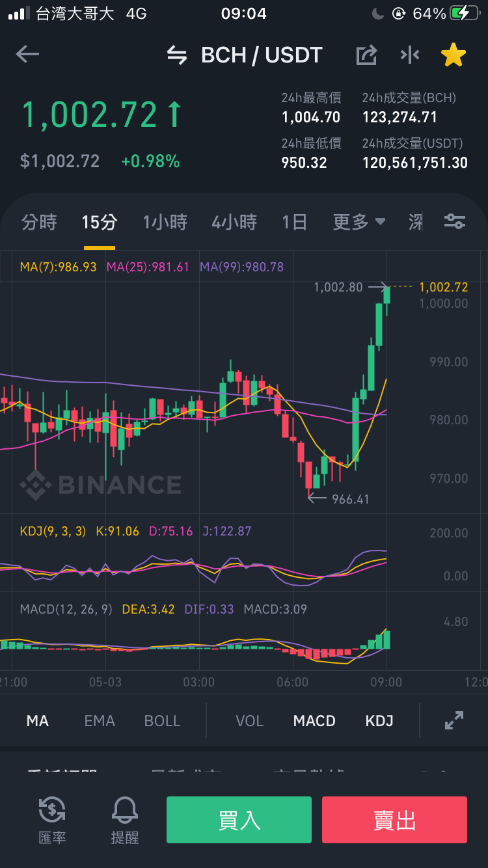
Task: Tap the collapse chart arrows icon
Action: 410,55
